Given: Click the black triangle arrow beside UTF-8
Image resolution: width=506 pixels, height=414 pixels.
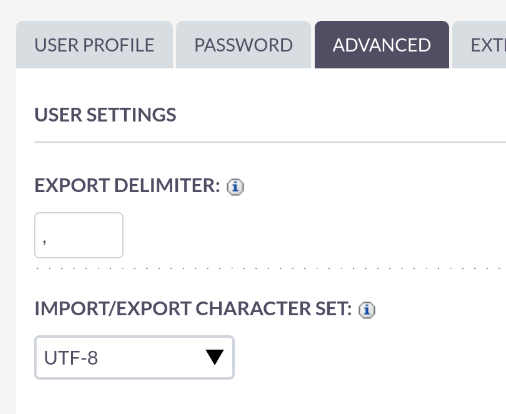Looking at the screenshot, I should pos(215,357).
